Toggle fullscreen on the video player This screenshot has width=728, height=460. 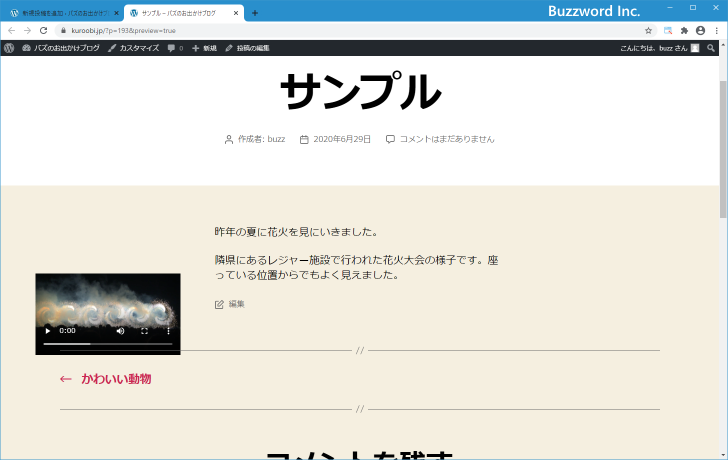pos(144,330)
